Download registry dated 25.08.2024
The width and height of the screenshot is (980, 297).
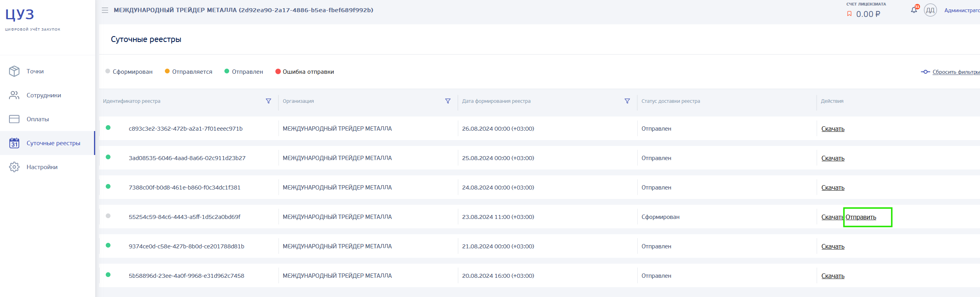(833, 158)
